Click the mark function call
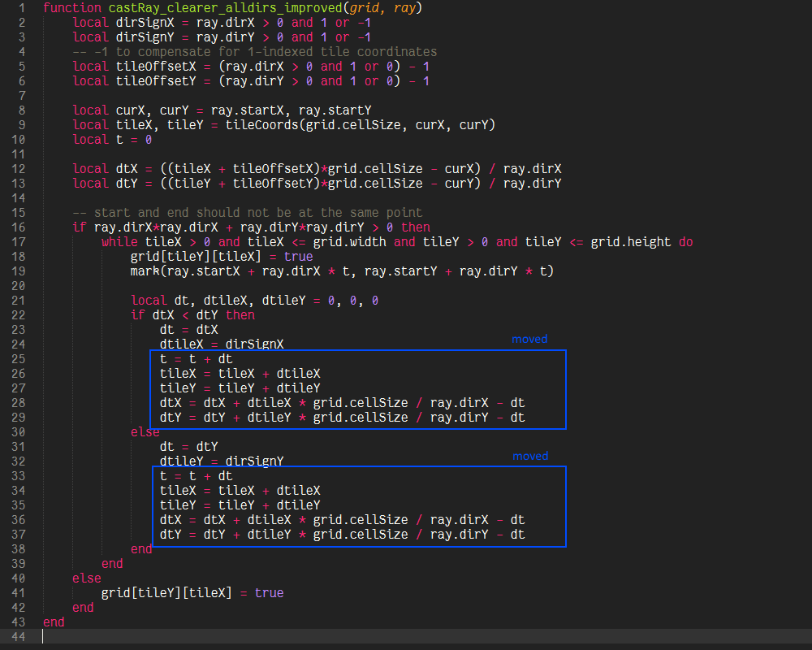The width and height of the screenshot is (812, 650). coord(145,271)
